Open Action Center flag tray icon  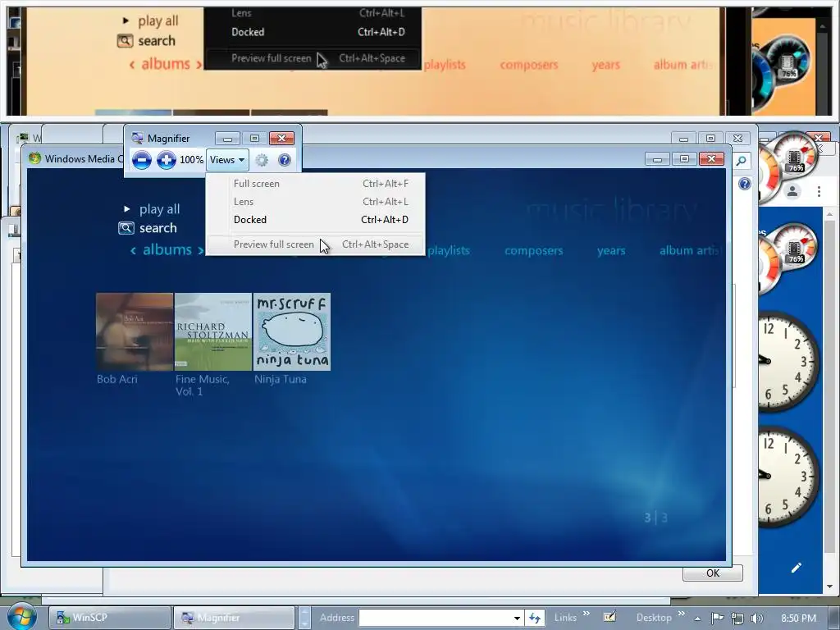718,619
